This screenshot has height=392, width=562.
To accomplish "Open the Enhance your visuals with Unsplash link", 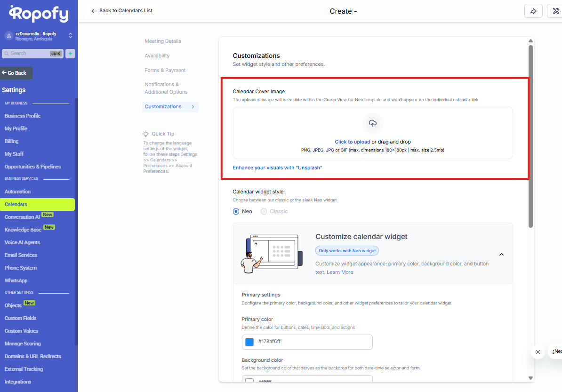I will 277,168.
